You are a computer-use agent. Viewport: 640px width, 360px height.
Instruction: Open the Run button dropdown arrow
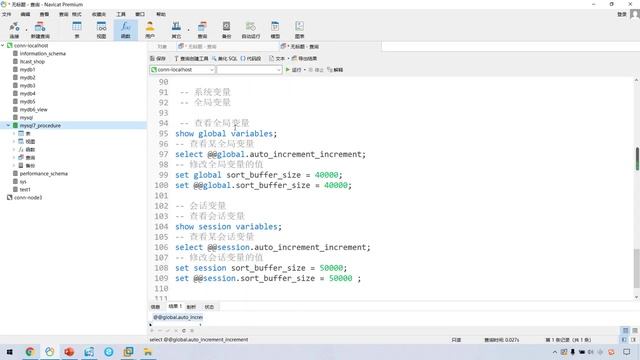pos(305,70)
